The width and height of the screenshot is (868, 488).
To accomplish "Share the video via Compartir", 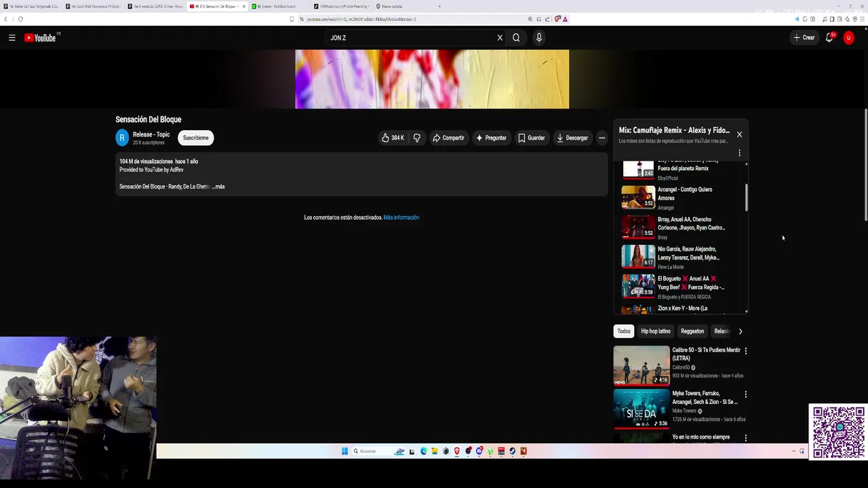I will click(x=448, y=138).
